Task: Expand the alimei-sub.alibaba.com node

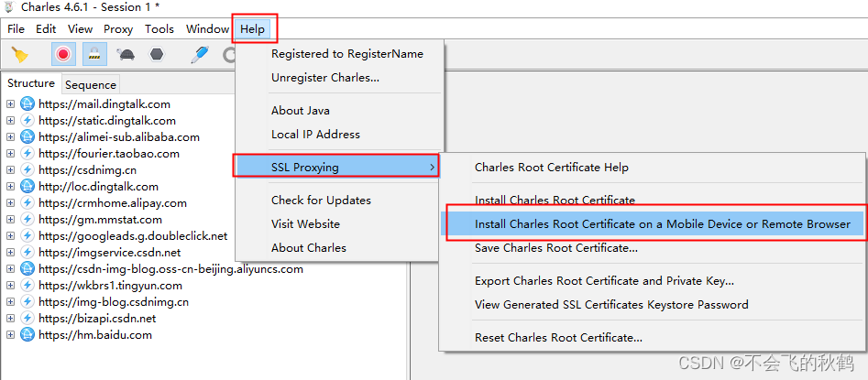Action: tap(10, 137)
